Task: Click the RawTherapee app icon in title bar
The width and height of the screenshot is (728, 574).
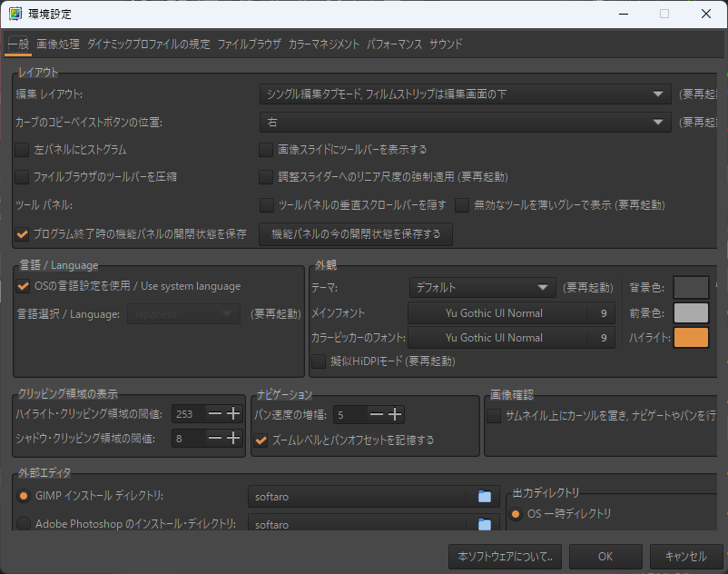Action: [16, 15]
